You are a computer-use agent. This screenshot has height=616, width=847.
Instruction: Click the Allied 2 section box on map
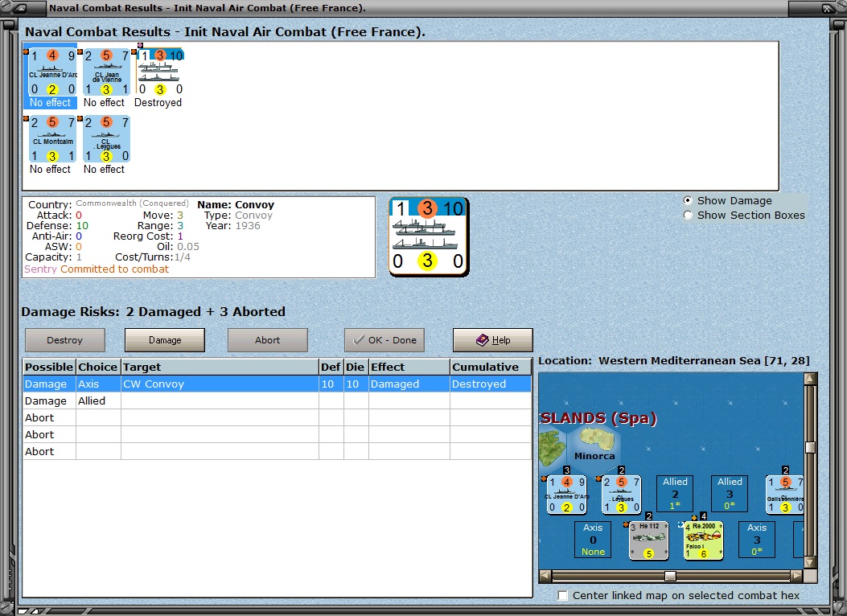pyautogui.click(x=675, y=494)
